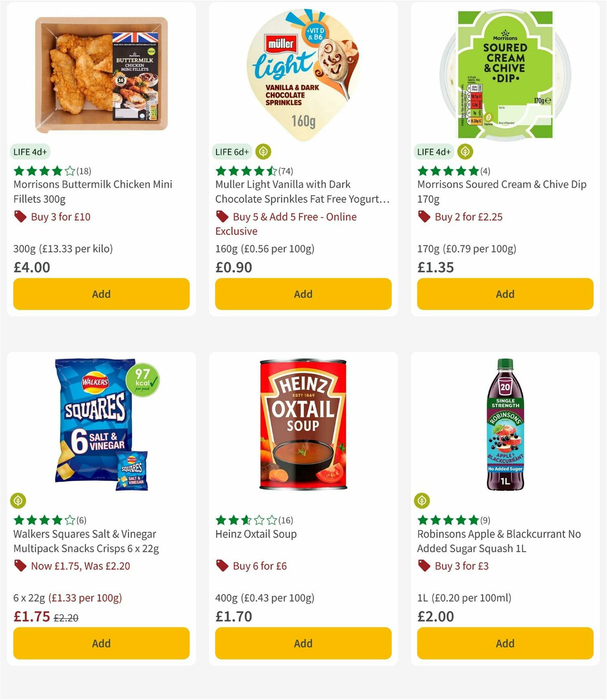The image size is (607, 700).
Task: Click the LIFE 4d+ badge on chicken fillets
Action: [x=30, y=151]
